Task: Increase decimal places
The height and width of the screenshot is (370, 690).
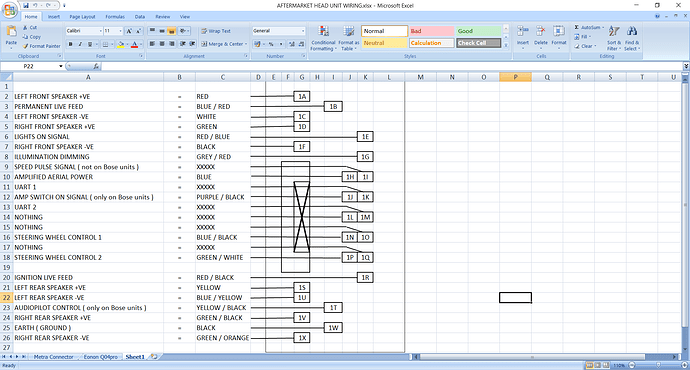Action: pos(291,44)
